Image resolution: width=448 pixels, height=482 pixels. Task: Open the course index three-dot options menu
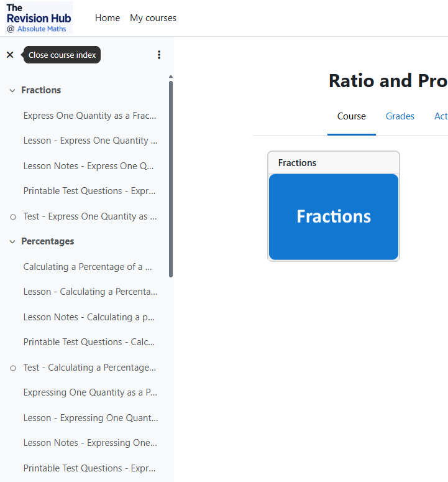tap(158, 55)
